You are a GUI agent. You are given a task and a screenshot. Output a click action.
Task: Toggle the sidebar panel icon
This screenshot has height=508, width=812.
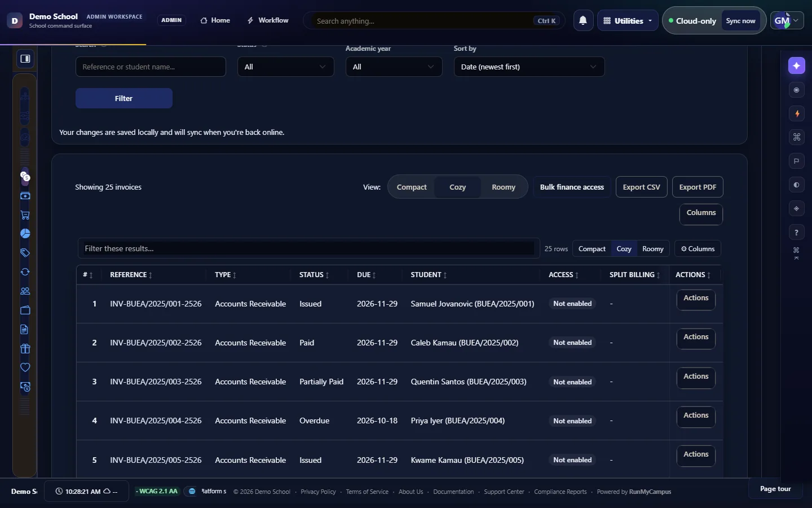click(x=25, y=59)
